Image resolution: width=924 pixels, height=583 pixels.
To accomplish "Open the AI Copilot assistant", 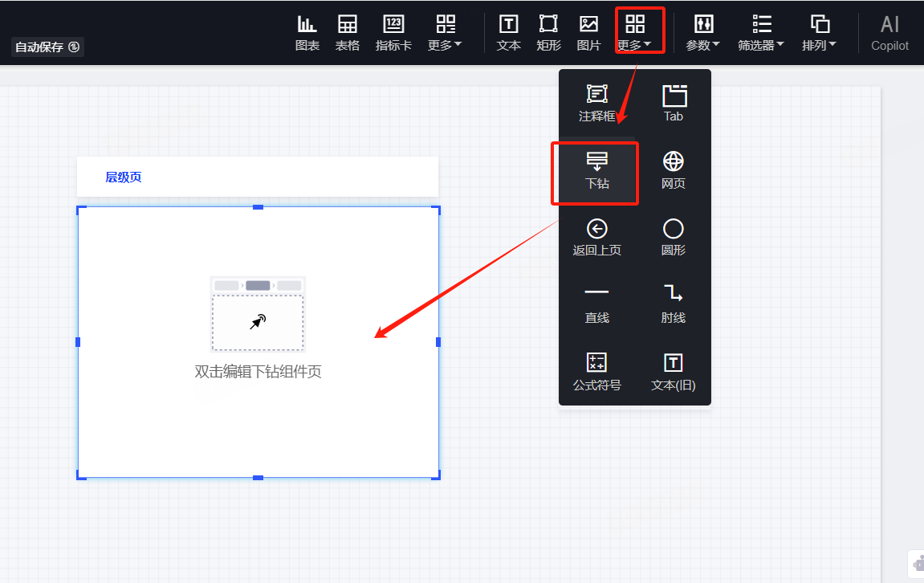I will click(x=889, y=32).
